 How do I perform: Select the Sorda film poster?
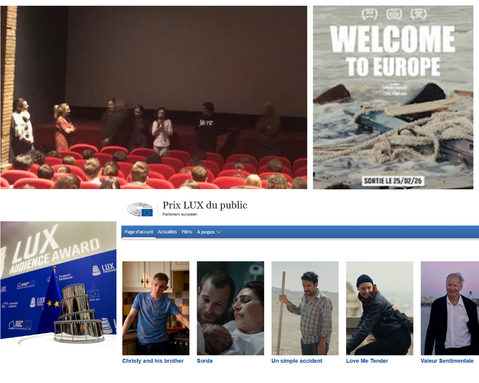point(230,308)
